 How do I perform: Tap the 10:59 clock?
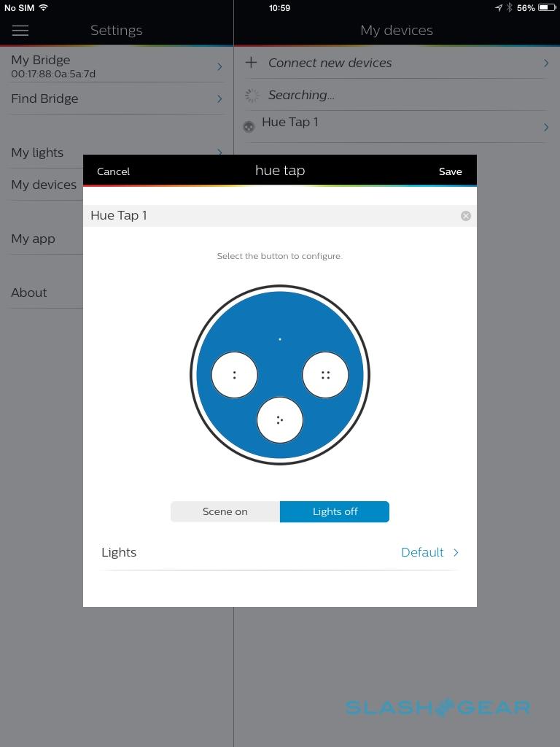point(279,7)
